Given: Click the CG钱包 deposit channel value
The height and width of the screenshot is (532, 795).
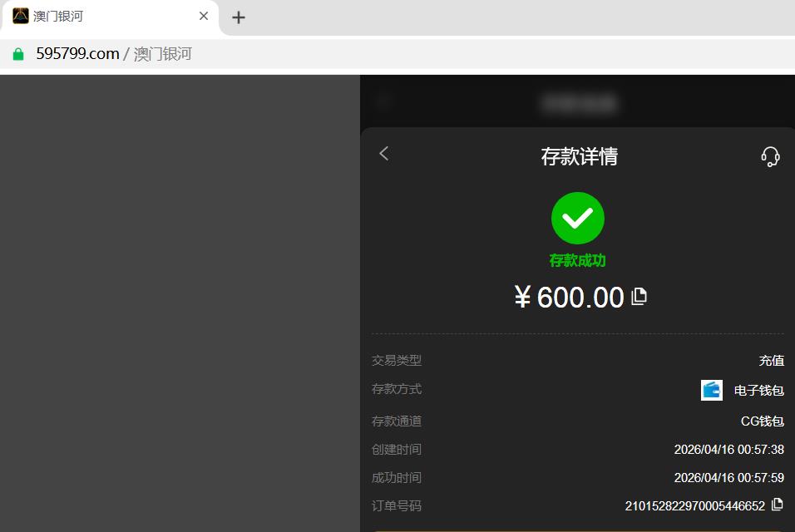Looking at the screenshot, I should tap(762, 421).
